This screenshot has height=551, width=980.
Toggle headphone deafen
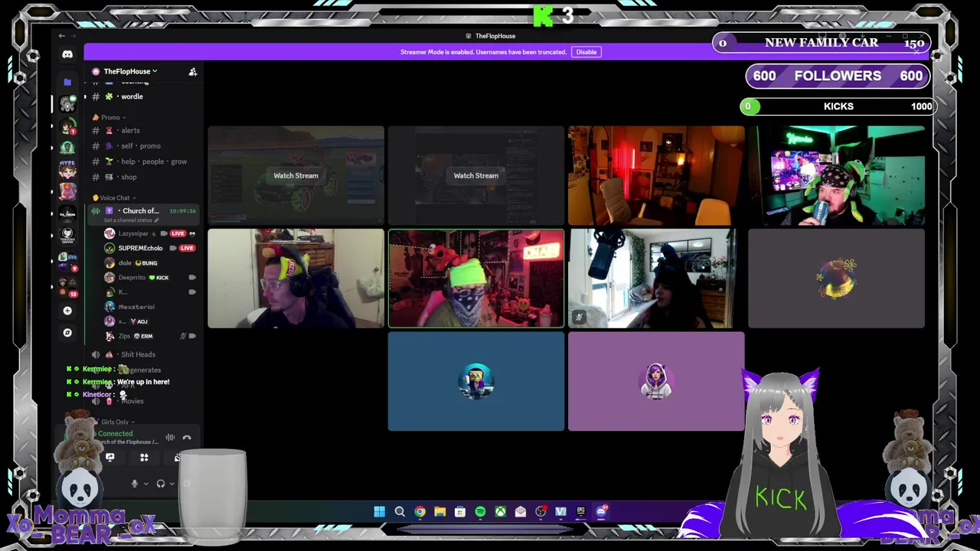coord(161,484)
